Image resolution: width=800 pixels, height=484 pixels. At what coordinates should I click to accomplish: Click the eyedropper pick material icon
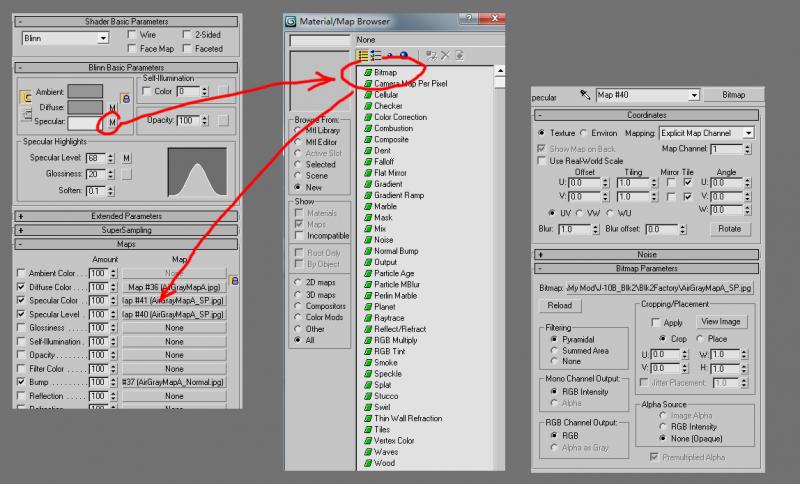coord(585,95)
